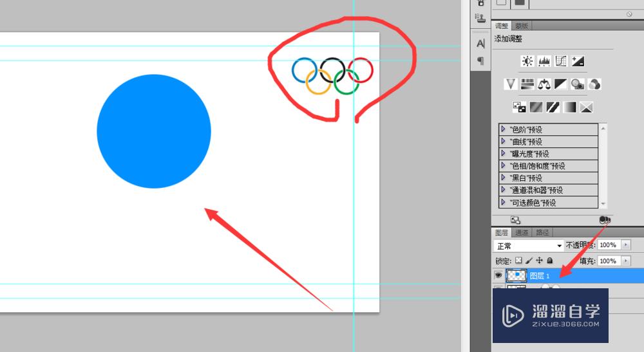Add a Black & White adjustment
This screenshot has height=352, width=644.
tap(561, 84)
